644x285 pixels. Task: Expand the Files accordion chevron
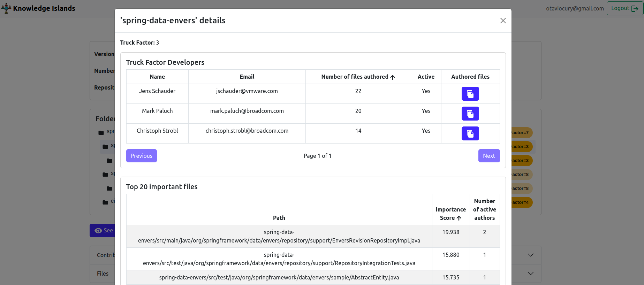pyautogui.click(x=530, y=274)
